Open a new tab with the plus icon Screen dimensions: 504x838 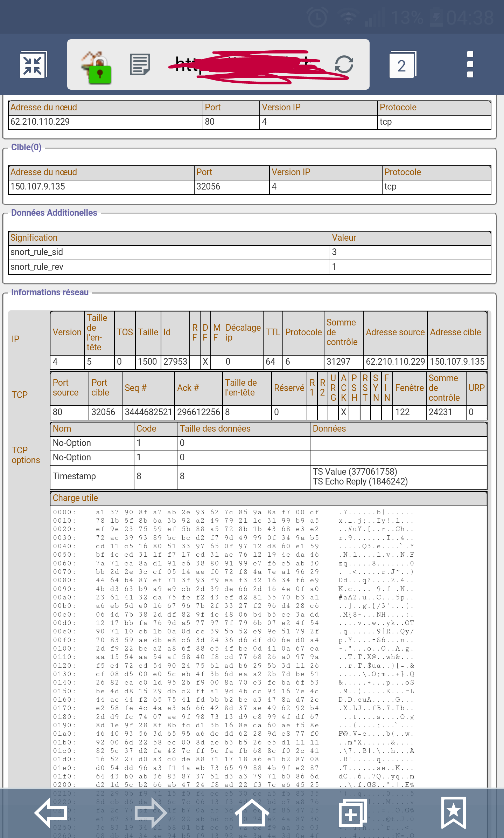(x=352, y=813)
